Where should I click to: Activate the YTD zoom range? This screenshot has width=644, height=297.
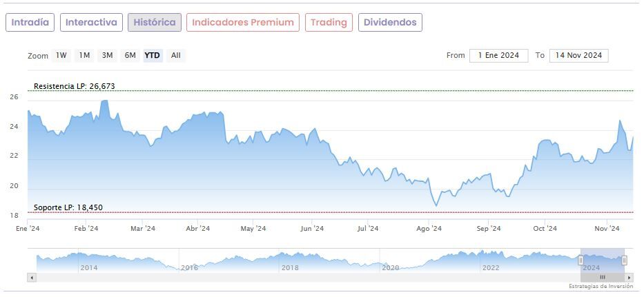(x=153, y=55)
